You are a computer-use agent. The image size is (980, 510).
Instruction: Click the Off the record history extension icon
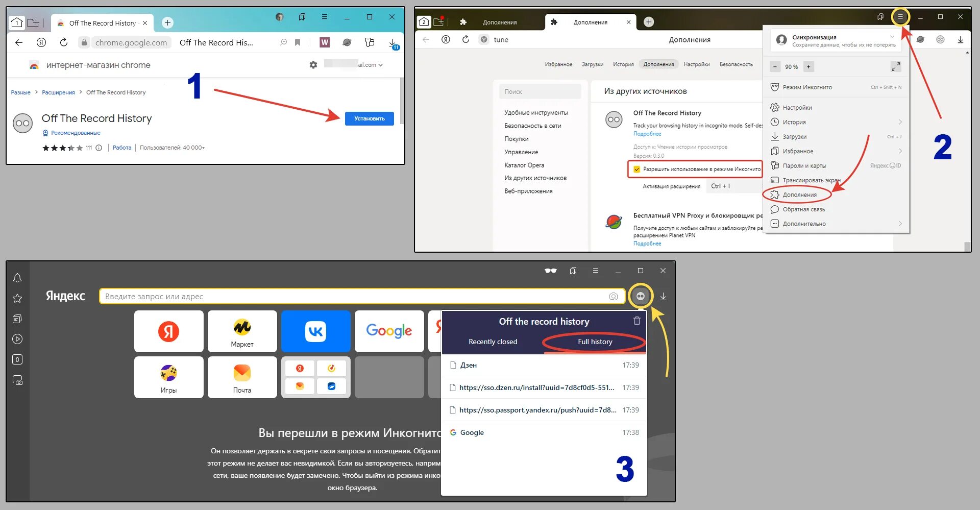point(640,296)
